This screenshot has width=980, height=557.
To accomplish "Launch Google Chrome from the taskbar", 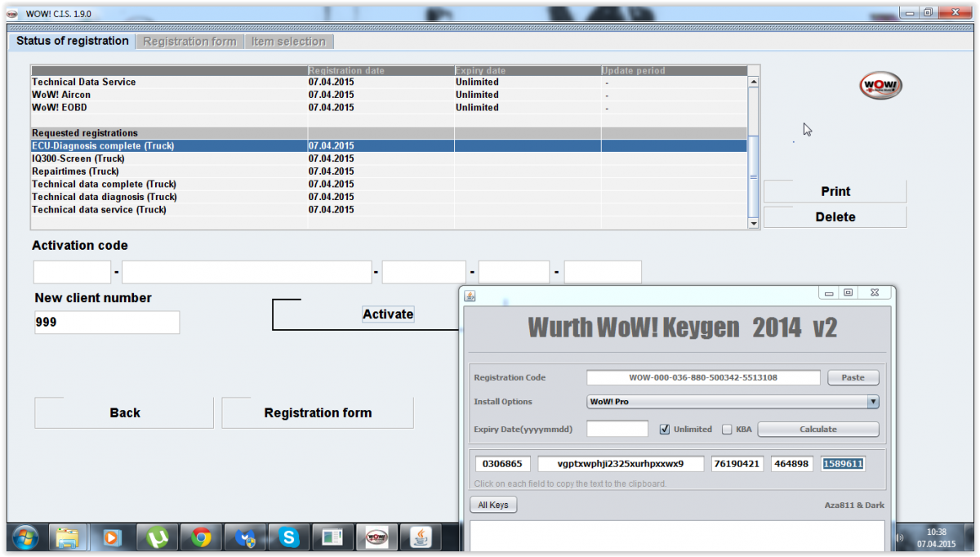I will [201, 537].
